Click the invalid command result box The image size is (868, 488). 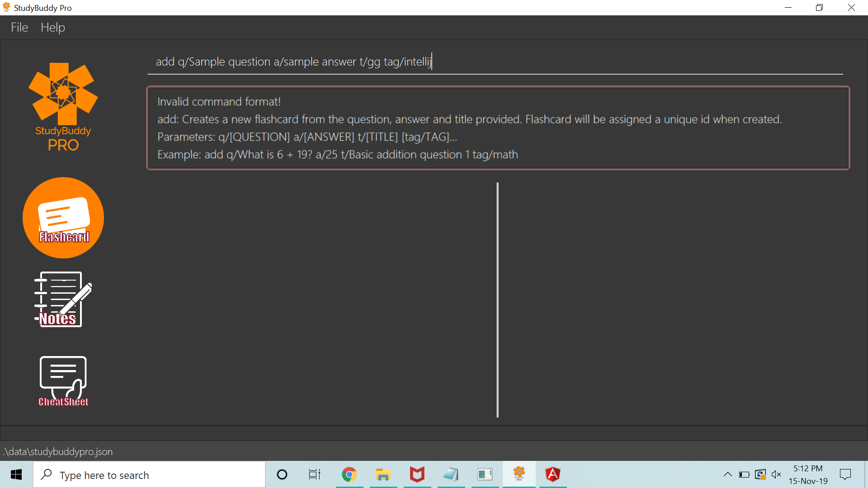(498, 128)
